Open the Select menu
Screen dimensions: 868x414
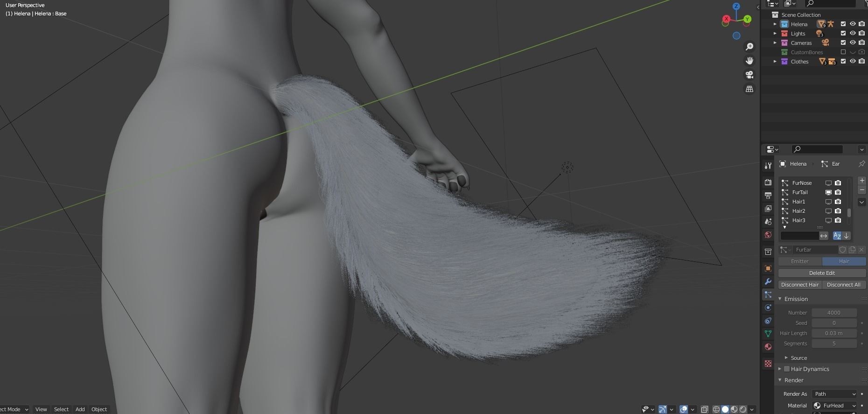pyautogui.click(x=61, y=409)
